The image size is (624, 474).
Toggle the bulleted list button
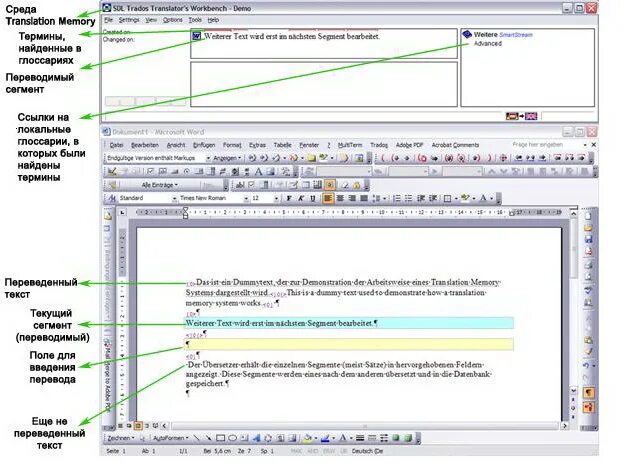pyautogui.click(x=408, y=198)
